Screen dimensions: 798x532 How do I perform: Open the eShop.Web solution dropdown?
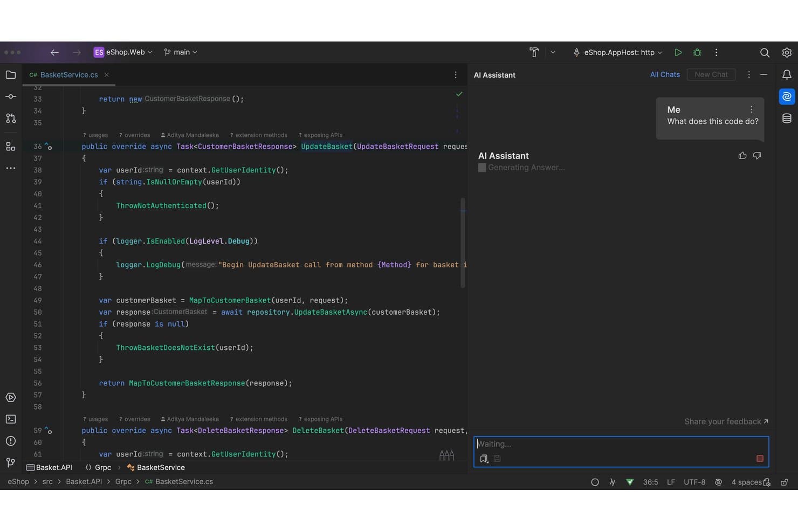(x=123, y=52)
